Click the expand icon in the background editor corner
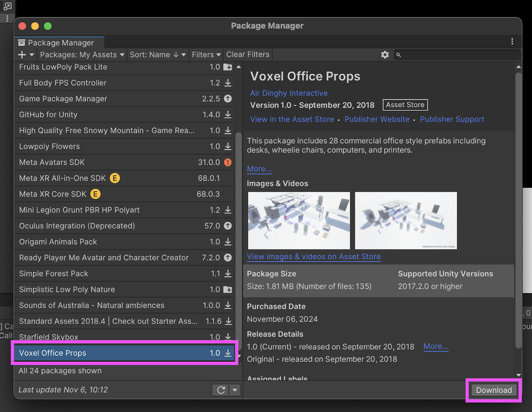Viewport: 532px width, 412px height. point(7,6)
